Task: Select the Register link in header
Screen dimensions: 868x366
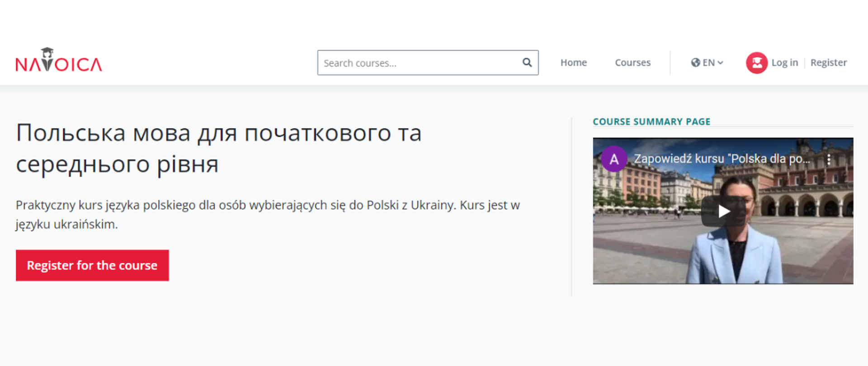Action: [x=828, y=62]
